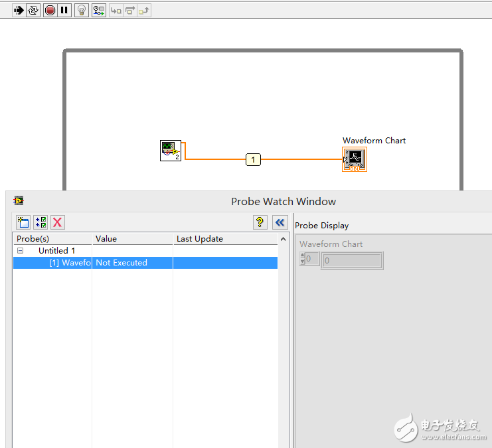492x448 pixels.
Task: Click the red Abort Execution button
Action: coord(50,11)
